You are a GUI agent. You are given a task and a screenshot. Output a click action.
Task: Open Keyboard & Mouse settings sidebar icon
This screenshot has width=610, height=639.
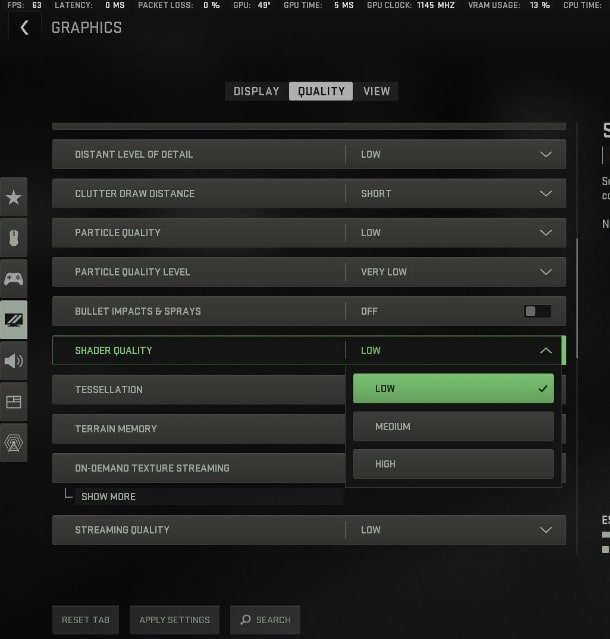[14, 238]
